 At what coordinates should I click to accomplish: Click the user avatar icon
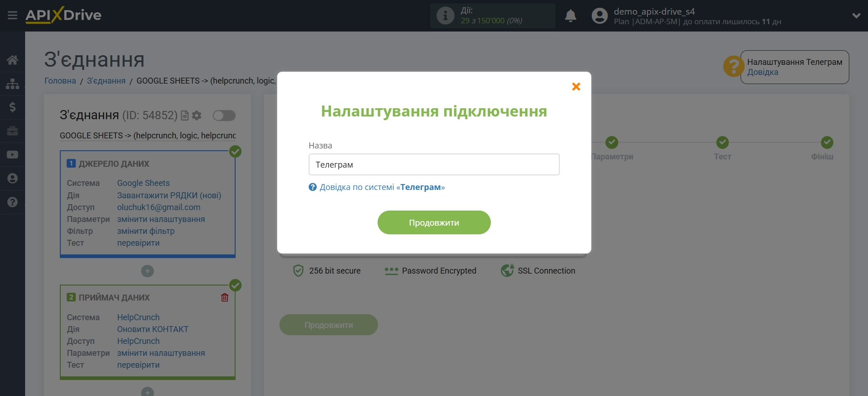600,16
